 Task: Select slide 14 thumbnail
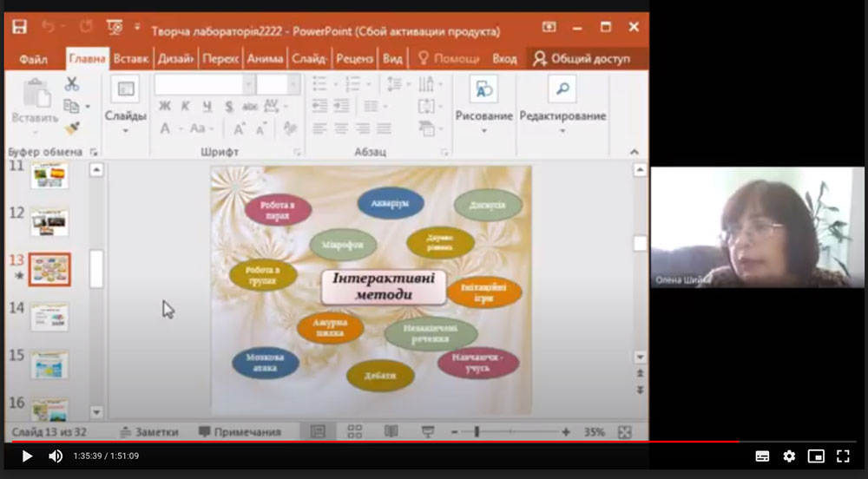coord(49,317)
